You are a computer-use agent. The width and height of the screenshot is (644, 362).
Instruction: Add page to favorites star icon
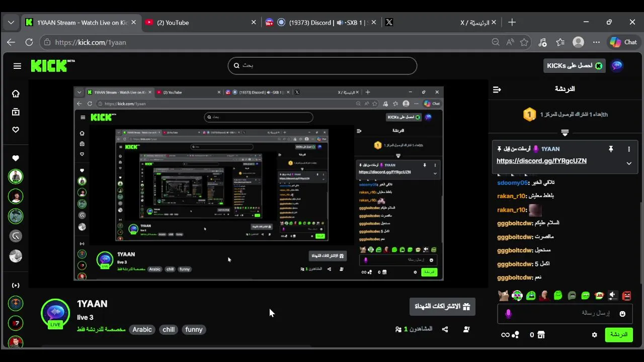(524, 42)
